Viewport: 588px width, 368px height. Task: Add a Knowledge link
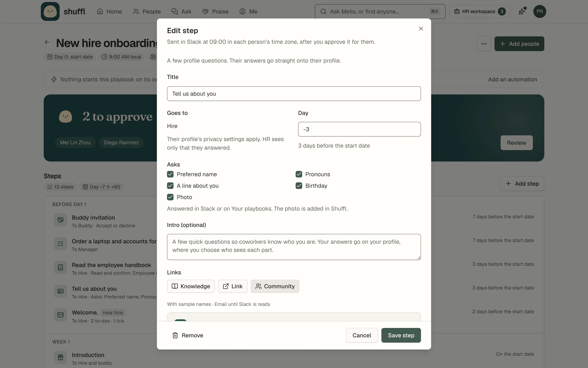[191, 286]
